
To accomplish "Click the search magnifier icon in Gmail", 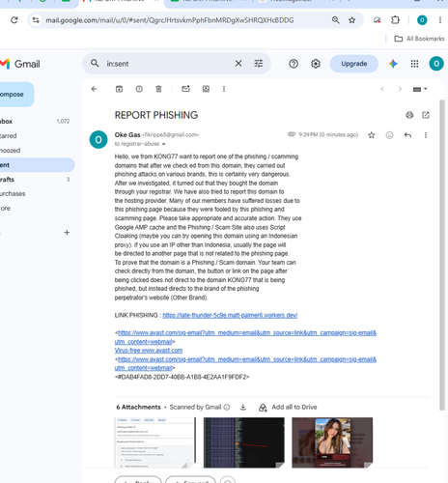I will tap(95, 63).
